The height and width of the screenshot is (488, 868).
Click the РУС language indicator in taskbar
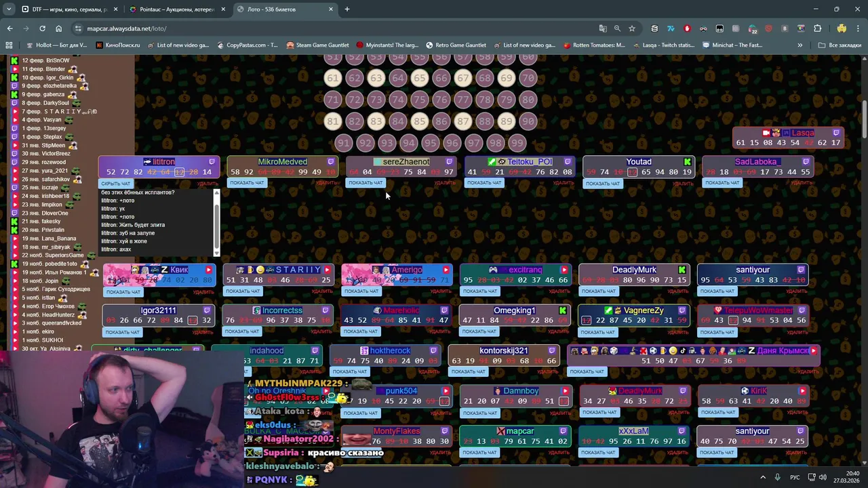click(x=795, y=477)
